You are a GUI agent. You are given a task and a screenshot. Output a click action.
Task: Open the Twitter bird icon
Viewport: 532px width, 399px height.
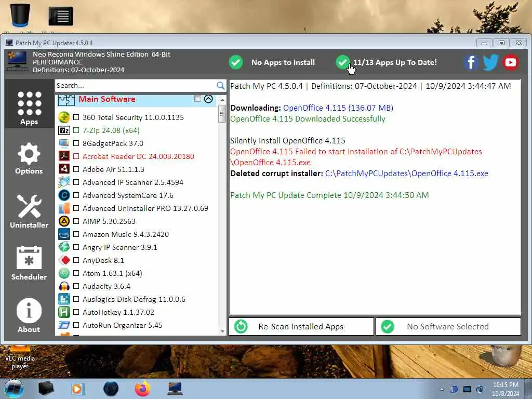(490, 62)
